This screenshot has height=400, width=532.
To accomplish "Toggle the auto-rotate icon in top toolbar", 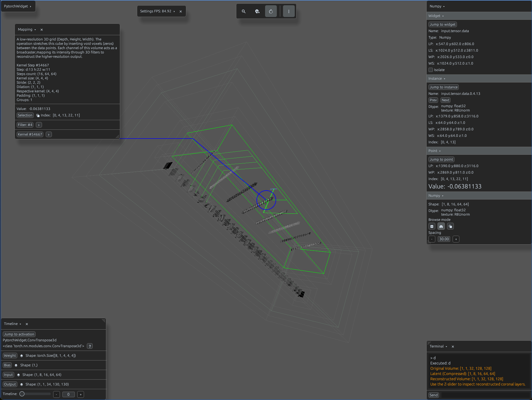I will [x=271, y=11].
